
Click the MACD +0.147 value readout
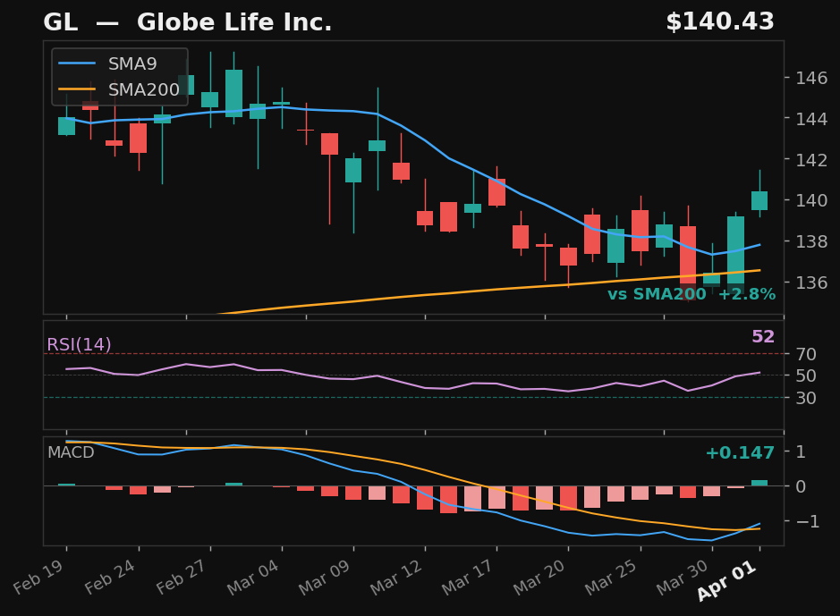coord(739,453)
